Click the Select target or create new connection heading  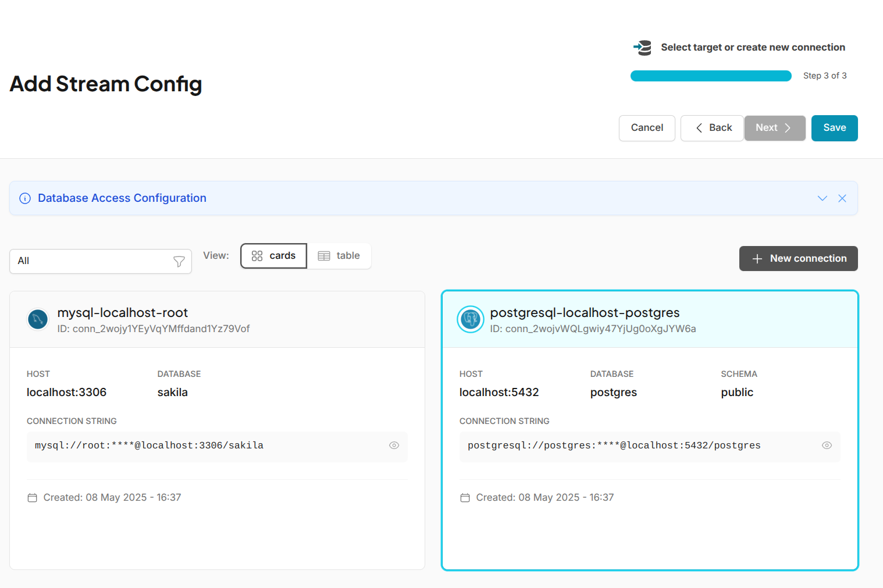click(753, 47)
